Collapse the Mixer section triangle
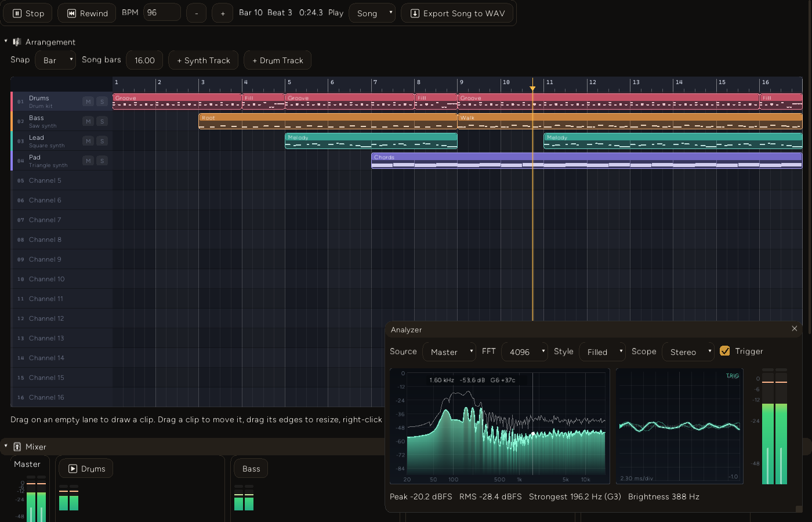This screenshot has height=522, width=812. (6, 446)
